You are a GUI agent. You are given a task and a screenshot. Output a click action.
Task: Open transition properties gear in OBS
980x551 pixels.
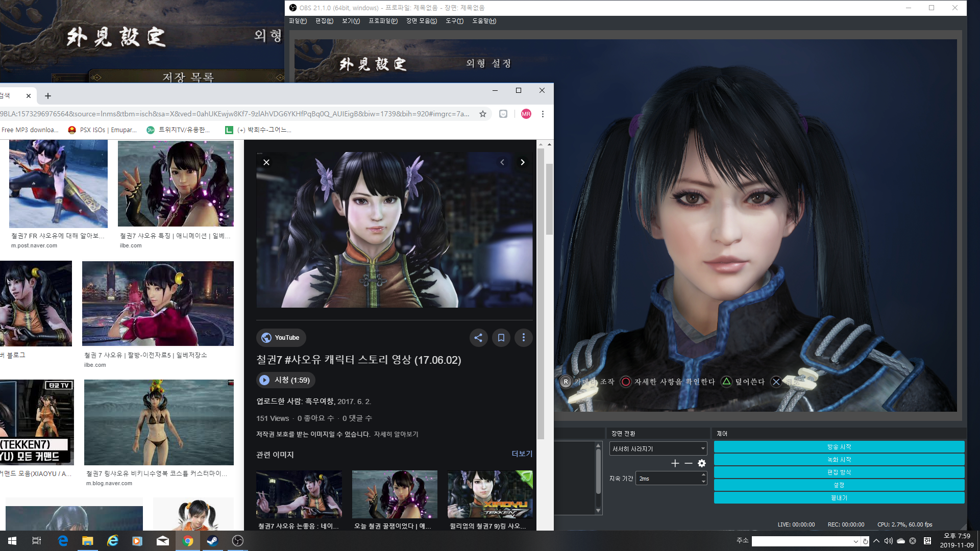(x=702, y=463)
